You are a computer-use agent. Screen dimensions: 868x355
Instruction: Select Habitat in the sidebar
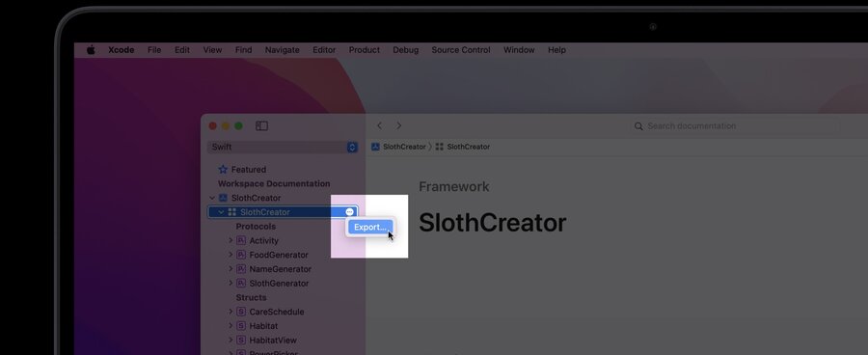[263, 326]
